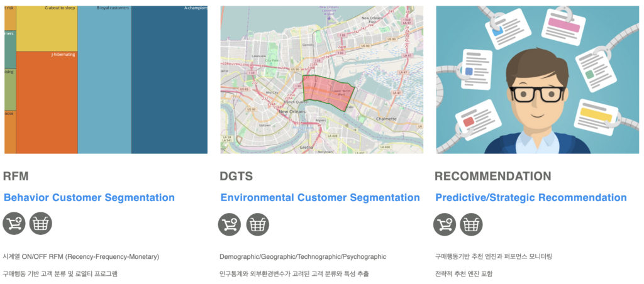Click the document card with yellow bar
644x284 pixels.
[596, 116]
